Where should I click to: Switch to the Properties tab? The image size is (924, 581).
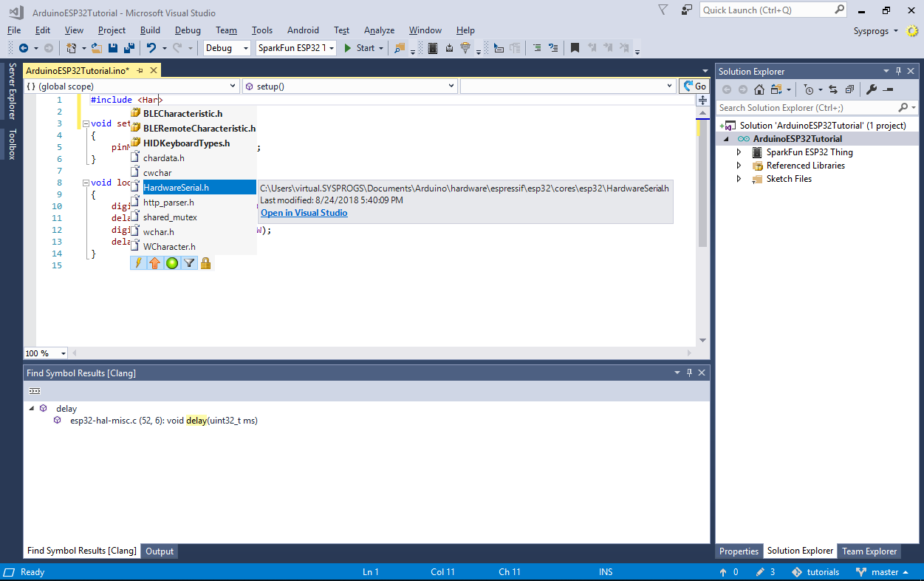click(x=739, y=551)
